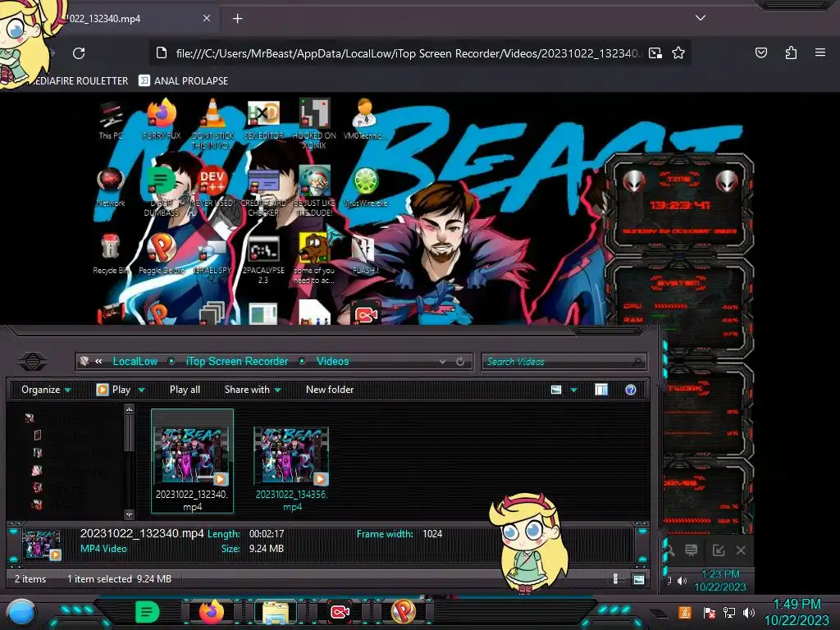This screenshot has width=840, height=630.
Task: Click the BE JUST LIKE THE DUDE icon
Action: (x=314, y=191)
